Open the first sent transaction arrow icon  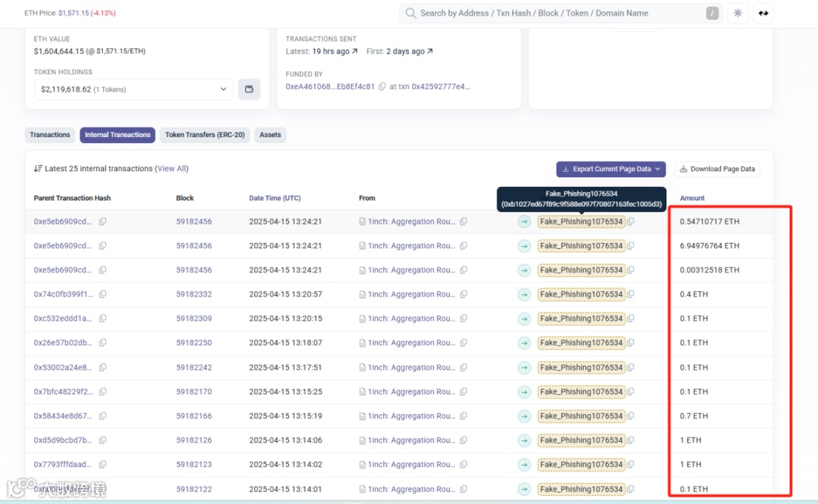[x=430, y=51]
